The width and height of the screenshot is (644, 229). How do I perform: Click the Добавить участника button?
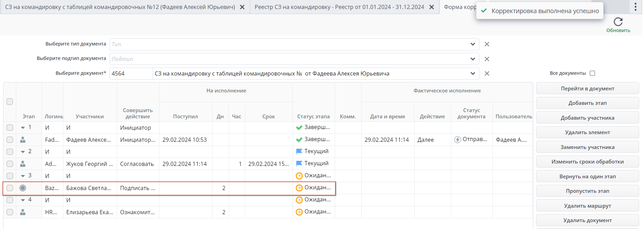click(x=588, y=118)
